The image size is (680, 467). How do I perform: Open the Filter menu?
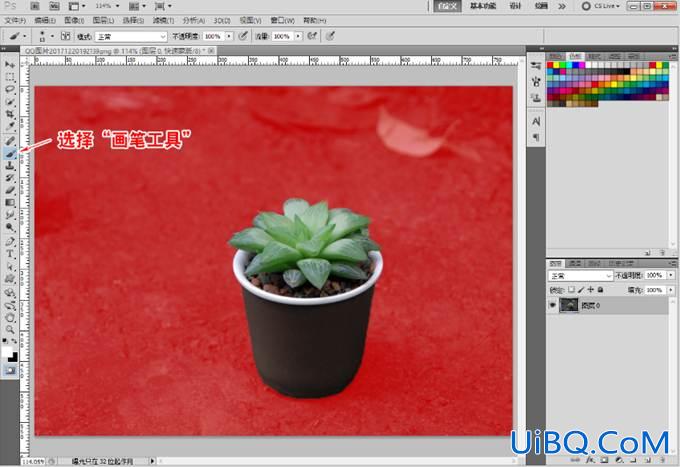(x=163, y=20)
